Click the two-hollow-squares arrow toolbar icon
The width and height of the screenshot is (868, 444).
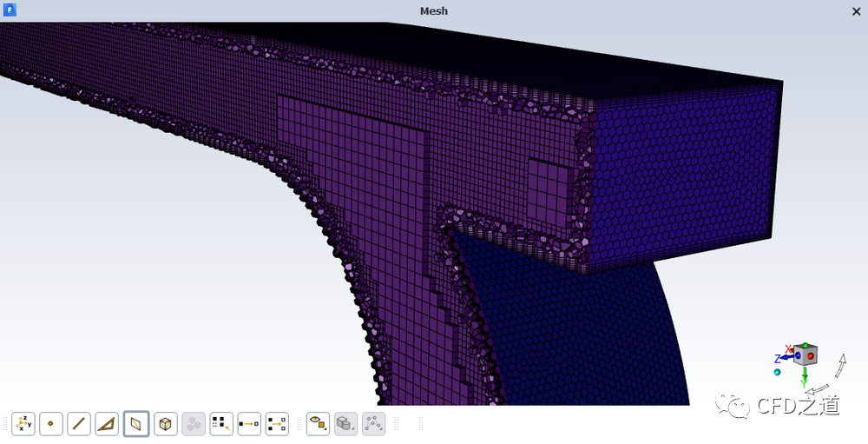(277, 424)
